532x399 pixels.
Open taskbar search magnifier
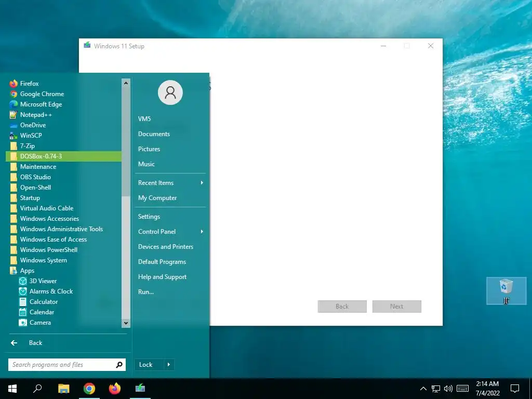click(x=37, y=389)
